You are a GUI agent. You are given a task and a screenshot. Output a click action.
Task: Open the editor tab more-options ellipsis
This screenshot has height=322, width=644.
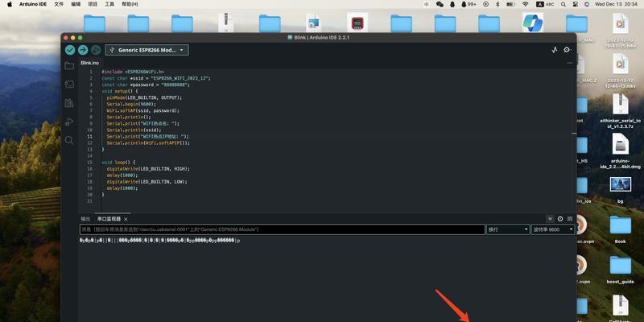[x=570, y=63]
